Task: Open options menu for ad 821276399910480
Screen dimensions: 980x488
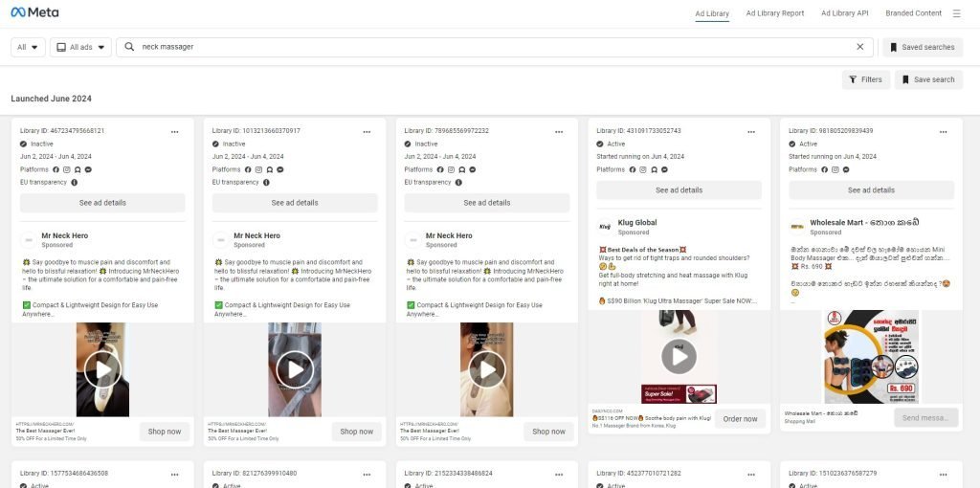Action: point(367,475)
